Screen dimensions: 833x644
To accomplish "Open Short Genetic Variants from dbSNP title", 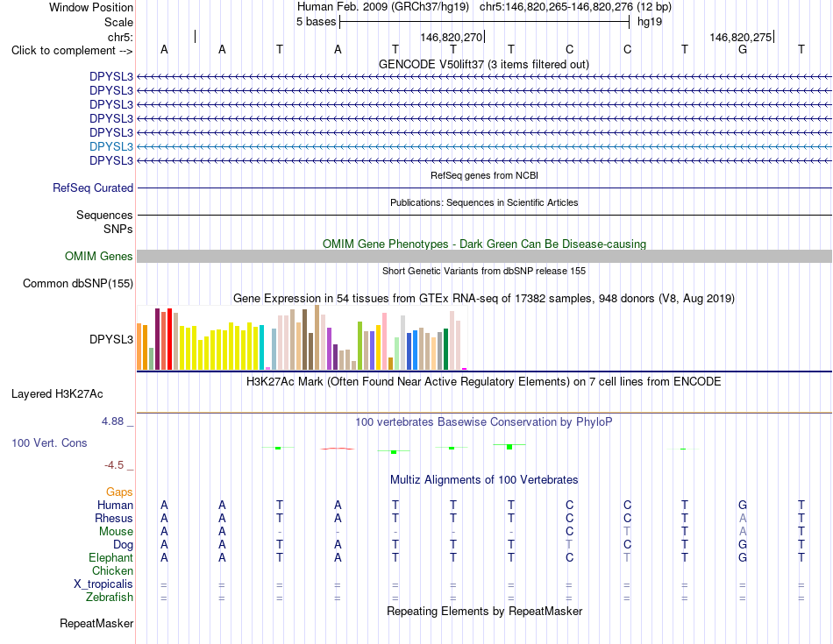I will point(484,271).
